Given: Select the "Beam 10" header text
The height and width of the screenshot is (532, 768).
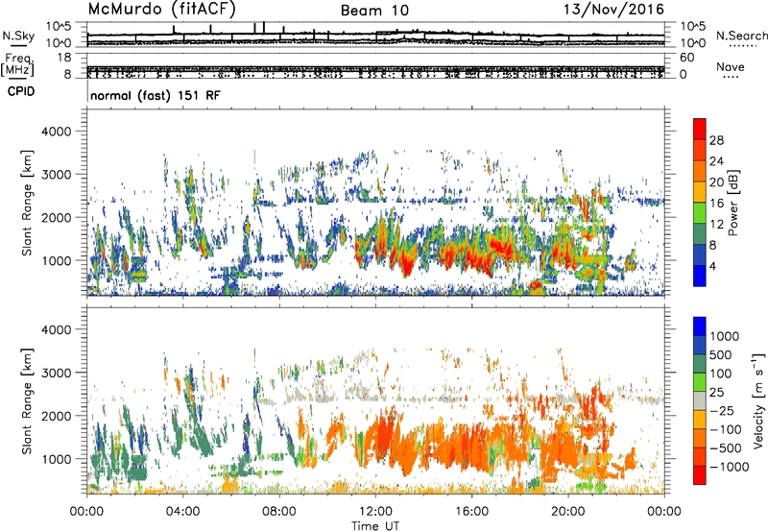Looking at the screenshot, I should click(x=374, y=11).
